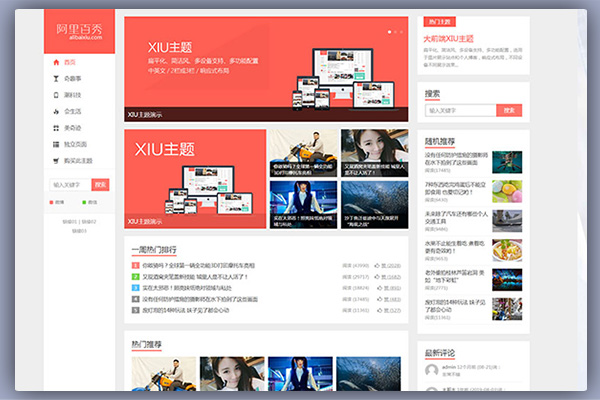Open the underwater fish school featured tile

tap(375, 205)
